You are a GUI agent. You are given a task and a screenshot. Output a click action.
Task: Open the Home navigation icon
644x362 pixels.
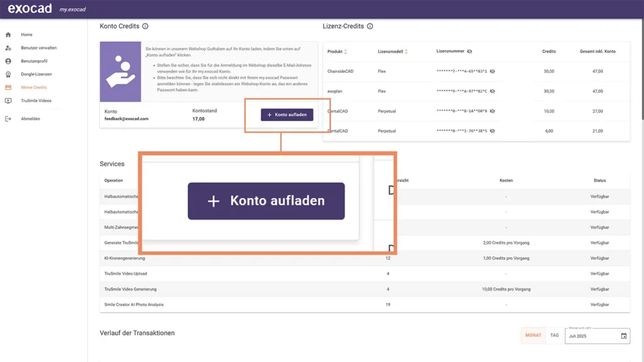coord(8,35)
